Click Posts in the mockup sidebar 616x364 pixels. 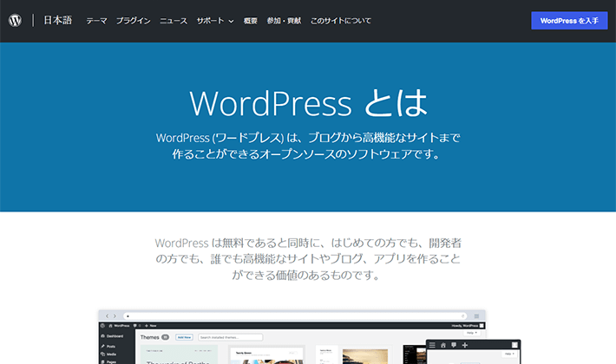click(108, 347)
